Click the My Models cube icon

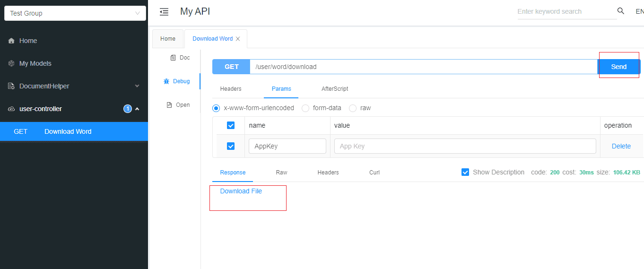pyautogui.click(x=11, y=63)
